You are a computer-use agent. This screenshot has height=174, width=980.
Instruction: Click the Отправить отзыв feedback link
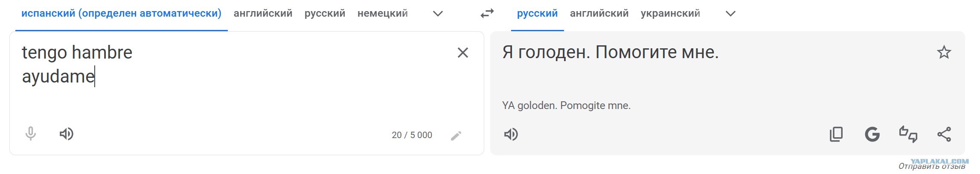[932, 166]
